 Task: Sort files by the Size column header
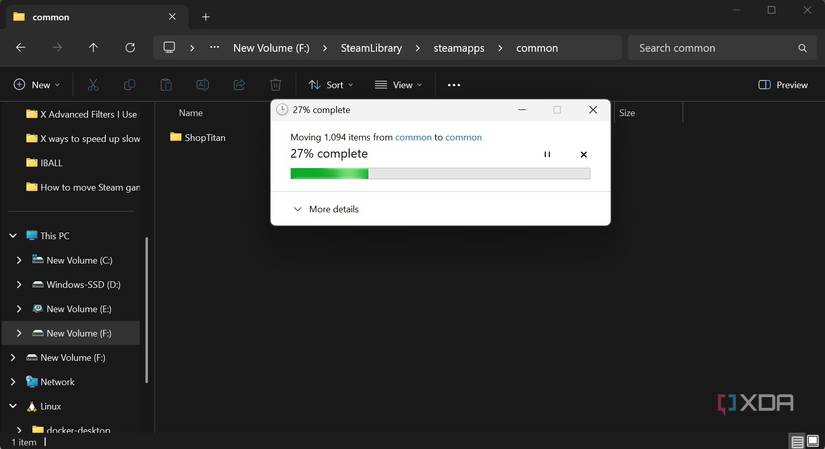click(627, 113)
